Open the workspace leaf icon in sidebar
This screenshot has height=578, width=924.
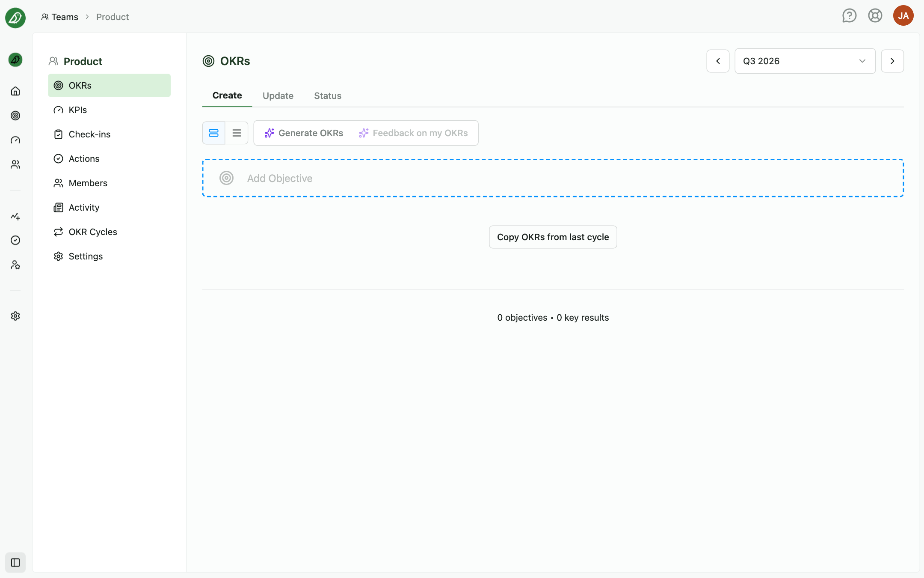pos(15,60)
